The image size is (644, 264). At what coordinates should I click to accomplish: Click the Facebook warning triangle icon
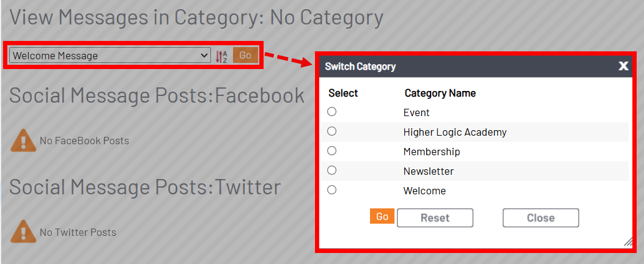pyautogui.click(x=23, y=141)
